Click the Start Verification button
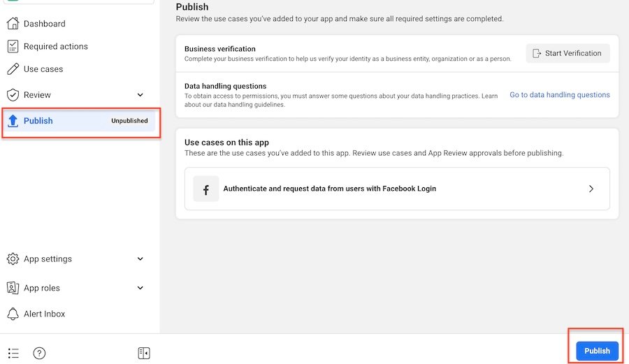This screenshot has height=364, width=629. [x=567, y=53]
